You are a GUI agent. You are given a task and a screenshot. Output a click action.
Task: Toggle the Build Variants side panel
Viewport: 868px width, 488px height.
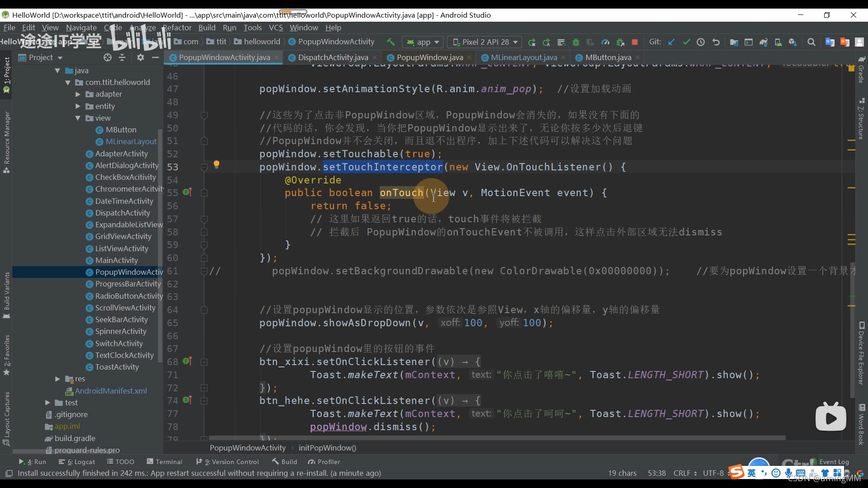(x=7, y=295)
